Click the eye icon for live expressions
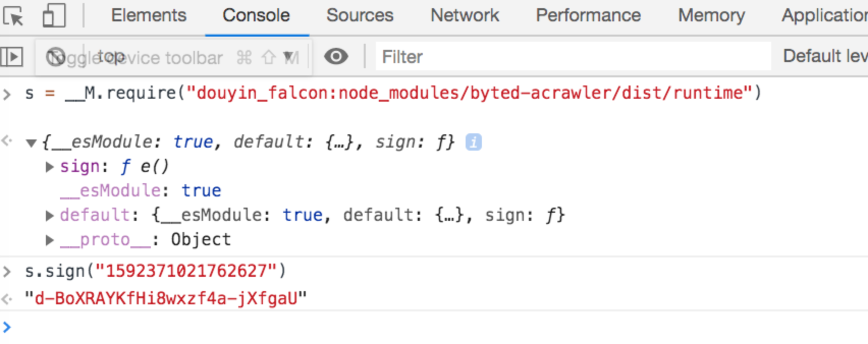The image size is (868, 344). click(x=336, y=56)
